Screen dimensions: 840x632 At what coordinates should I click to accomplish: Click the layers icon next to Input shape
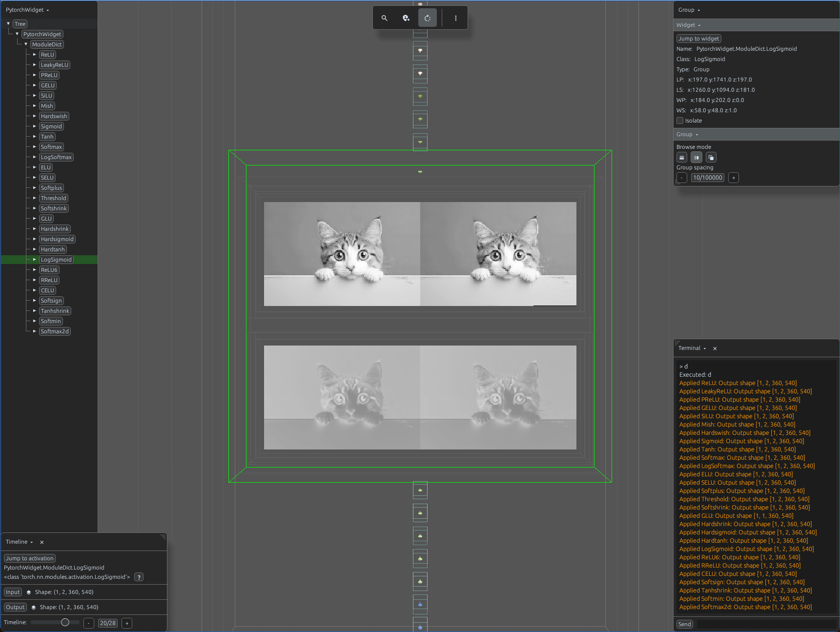(x=29, y=592)
